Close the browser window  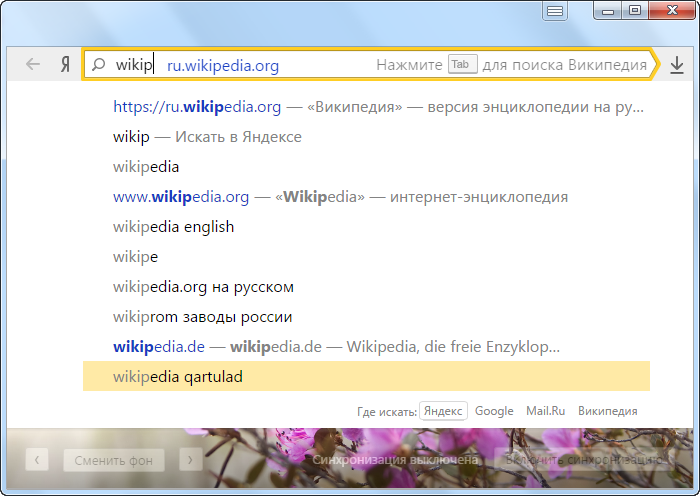672,11
